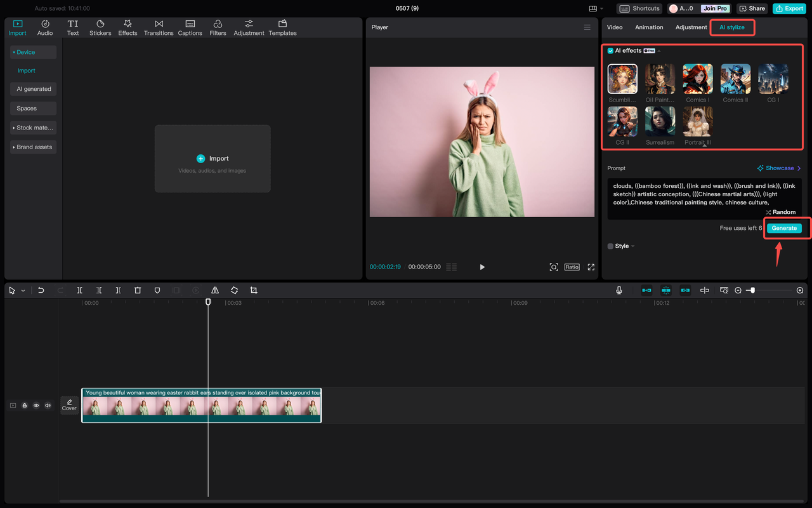
Task: Select the Crop tool in timeline toolbar
Action: (x=254, y=290)
